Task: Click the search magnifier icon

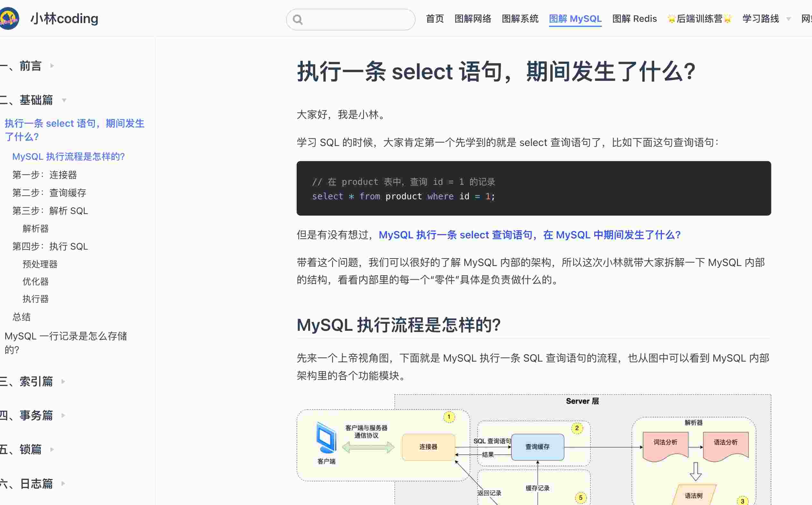Action: [297, 20]
